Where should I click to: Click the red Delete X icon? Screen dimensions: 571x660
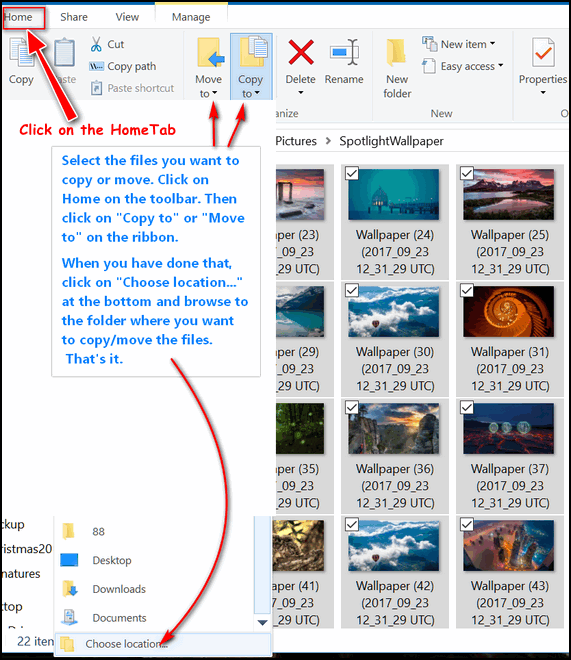pyautogui.click(x=300, y=52)
